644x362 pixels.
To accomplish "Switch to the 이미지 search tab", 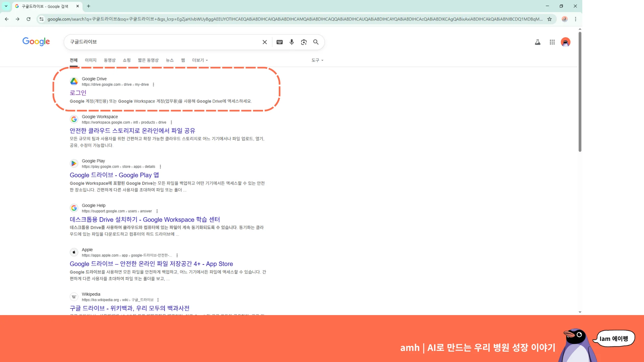I will [x=91, y=60].
